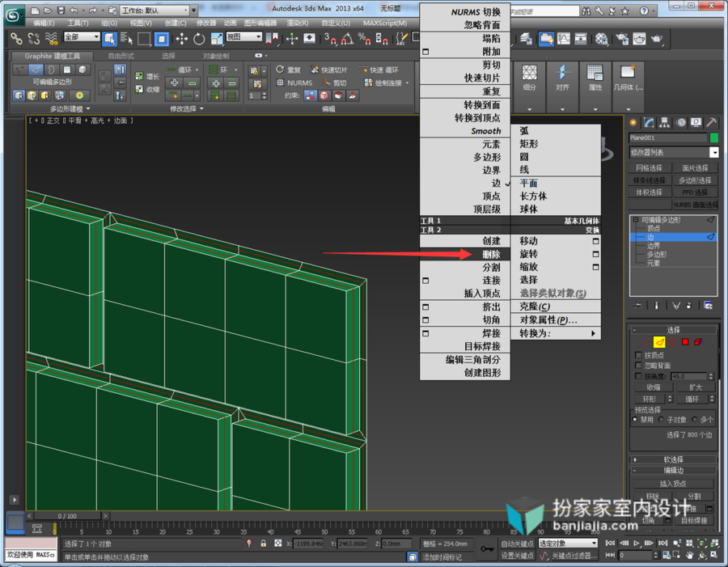
Task: Collapse the 可编辑多边形 stack tree node
Action: point(635,220)
